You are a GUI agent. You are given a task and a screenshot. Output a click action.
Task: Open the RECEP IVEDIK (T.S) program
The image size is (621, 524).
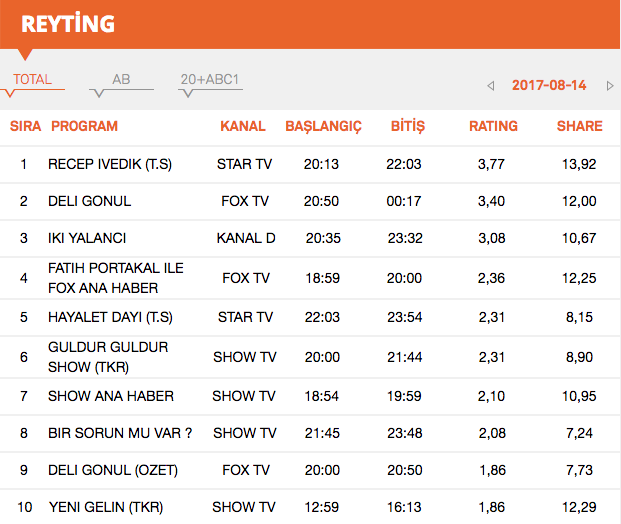click(x=110, y=164)
